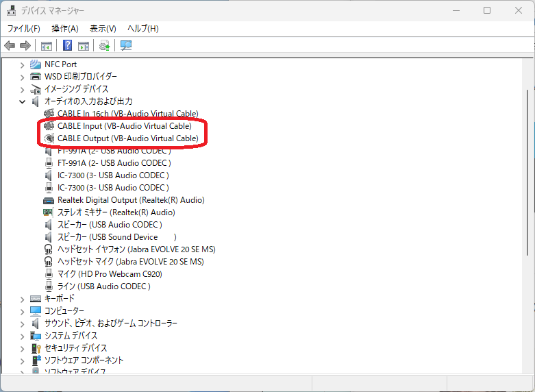Expand the キーボード node
Screen dimensions: 535x392
tap(22, 299)
